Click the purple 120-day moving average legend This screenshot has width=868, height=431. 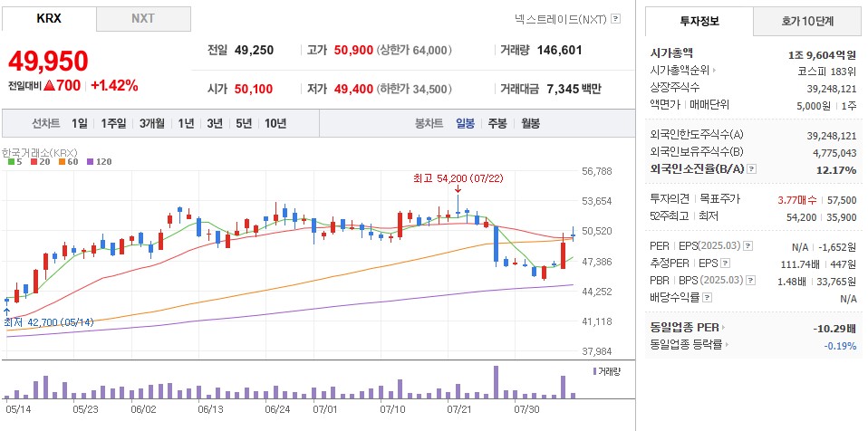coord(99,161)
